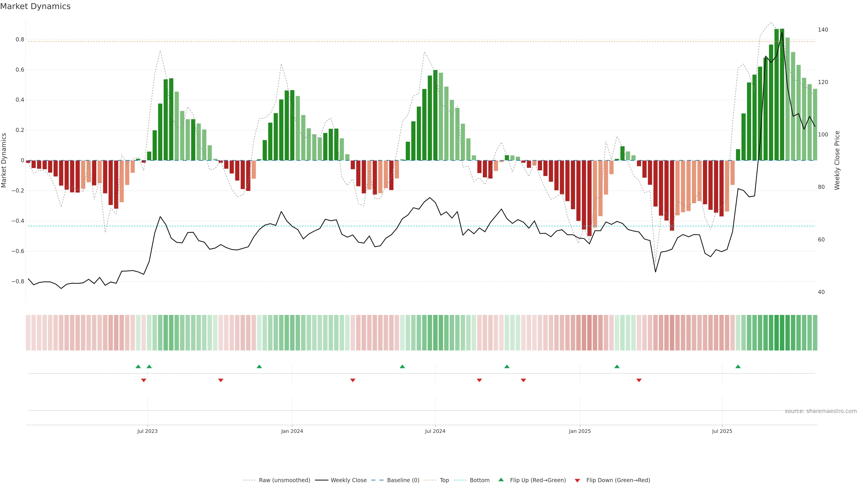Click the Flip Down red triangle legend icon
This screenshot has width=868, height=488.
(x=577, y=480)
